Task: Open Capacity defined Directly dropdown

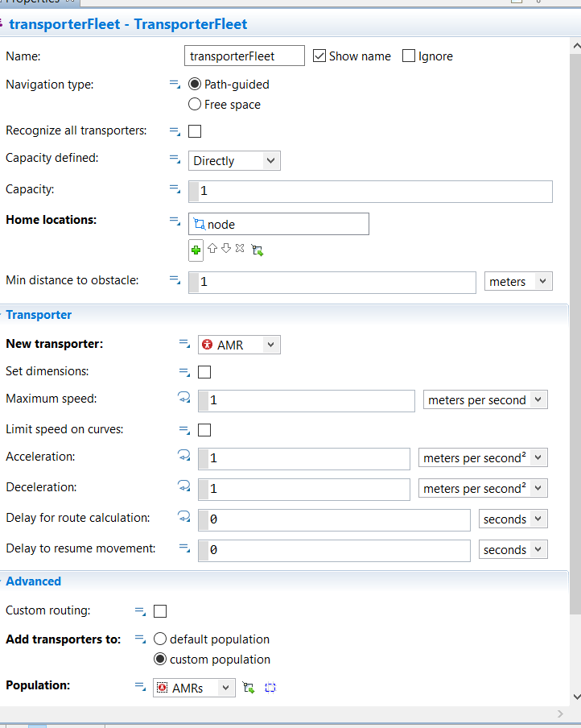Action: [x=234, y=160]
